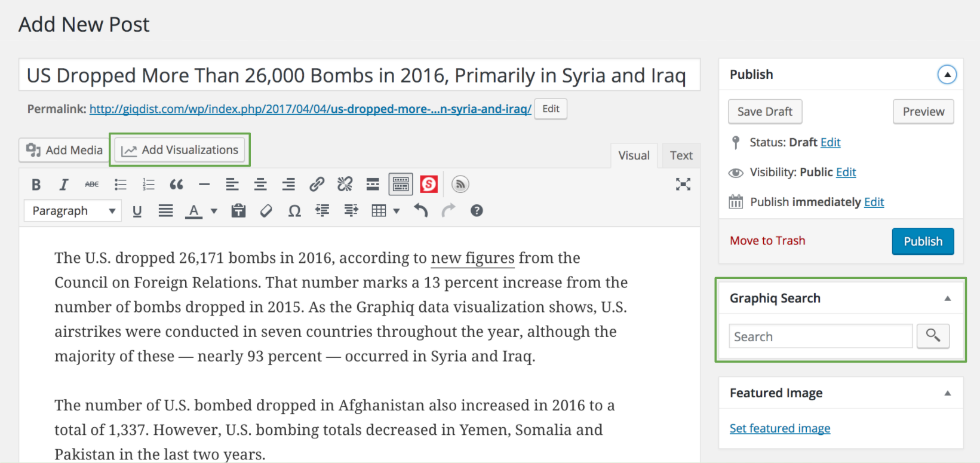Move the post to Trash

coord(767,241)
